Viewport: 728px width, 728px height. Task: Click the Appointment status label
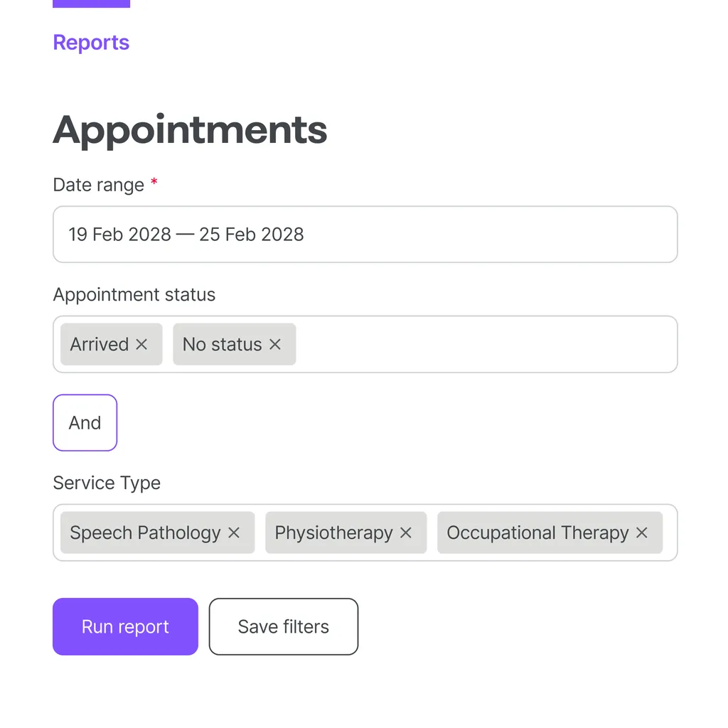coord(134,295)
